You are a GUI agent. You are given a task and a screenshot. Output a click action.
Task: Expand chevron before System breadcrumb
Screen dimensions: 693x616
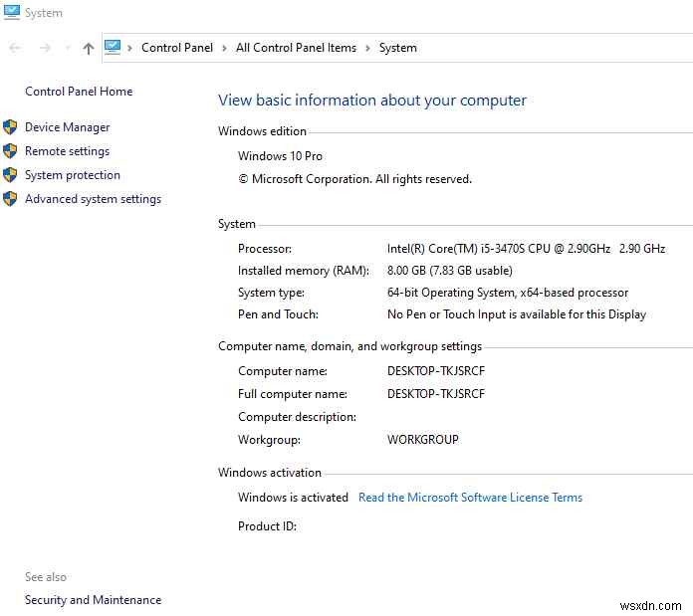pos(367,48)
